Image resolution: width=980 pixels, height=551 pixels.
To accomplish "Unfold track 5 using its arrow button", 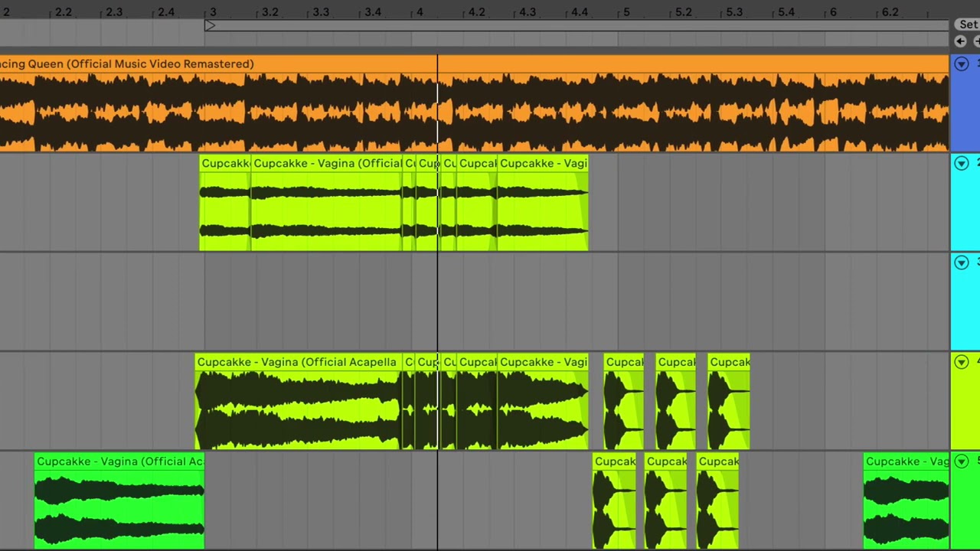I will [x=962, y=461].
